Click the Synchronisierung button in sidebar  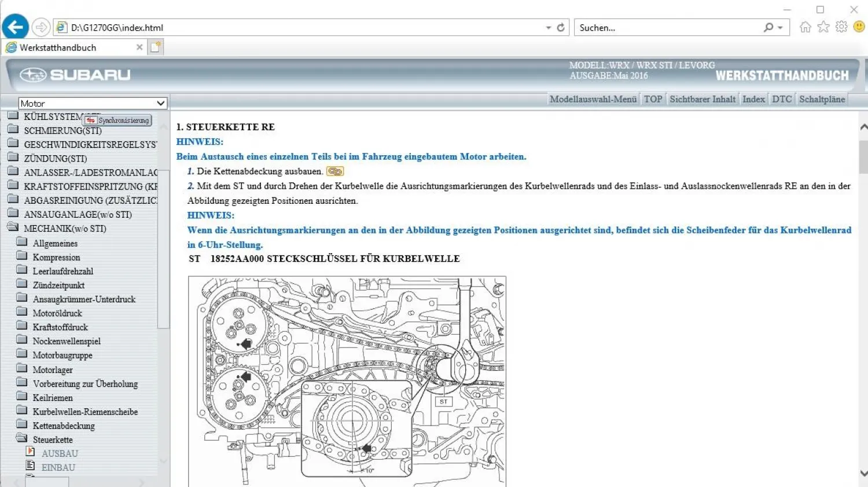click(118, 120)
